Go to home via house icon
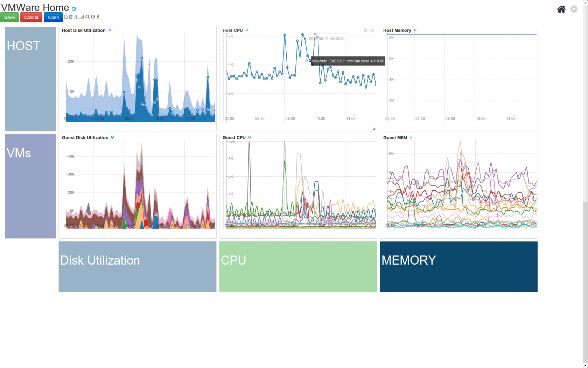 561,9
